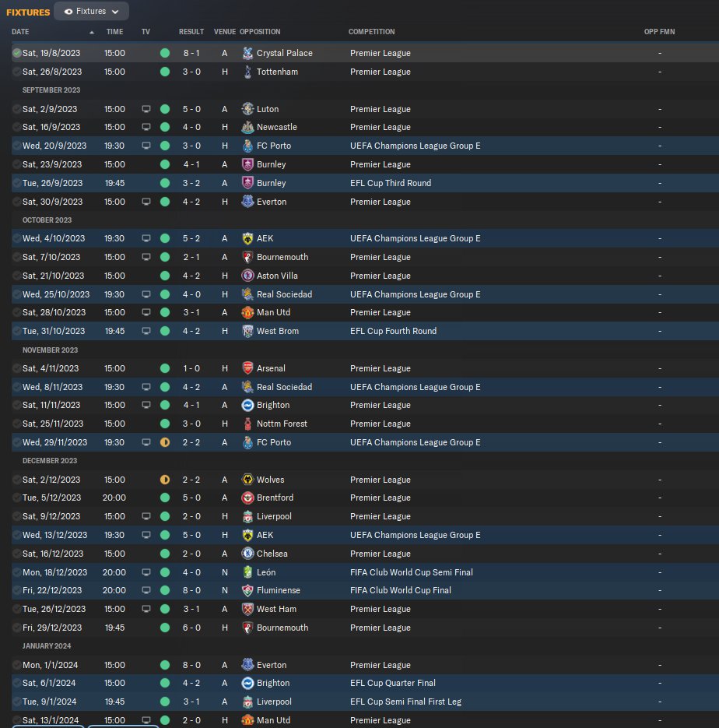Sort fixtures by the DATE column header
This screenshot has width=719, height=728.
coord(20,32)
